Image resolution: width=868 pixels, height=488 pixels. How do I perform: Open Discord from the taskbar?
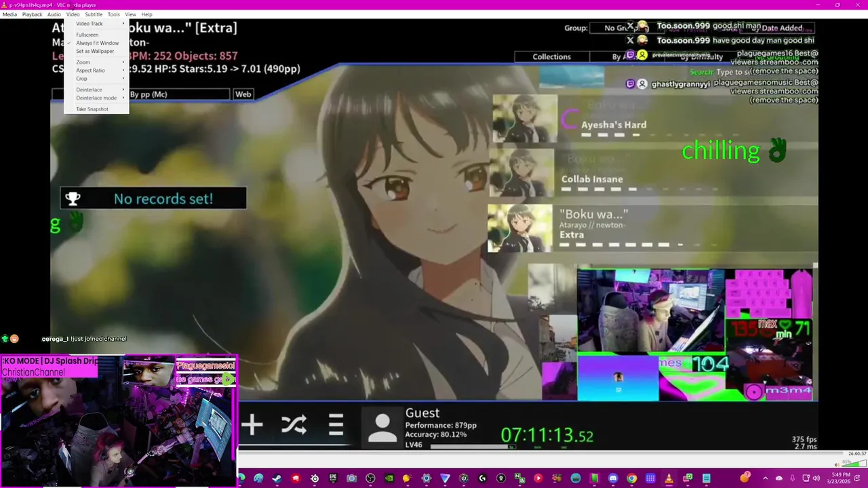[x=613, y=479]
